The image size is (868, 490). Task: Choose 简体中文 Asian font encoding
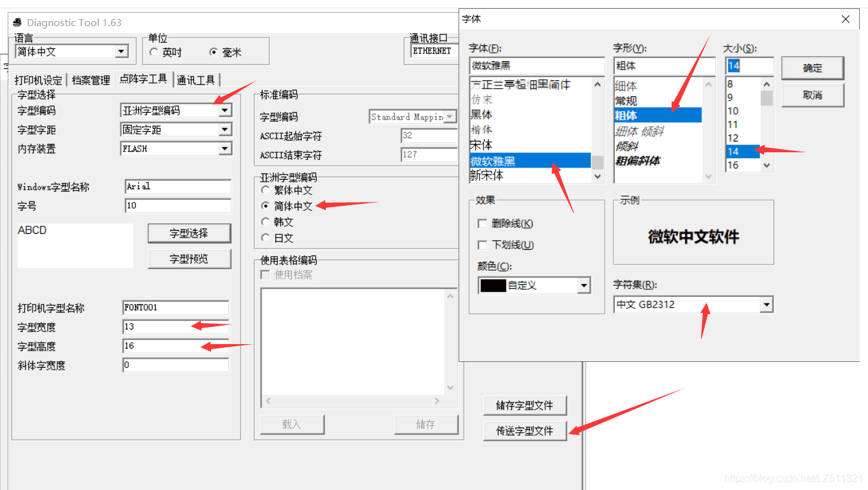[266, 206]
